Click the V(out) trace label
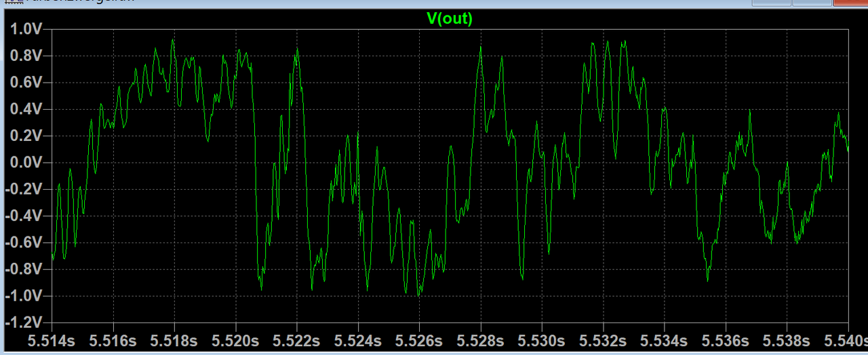This screenshot has height=355, width=868. coord(449,19)
